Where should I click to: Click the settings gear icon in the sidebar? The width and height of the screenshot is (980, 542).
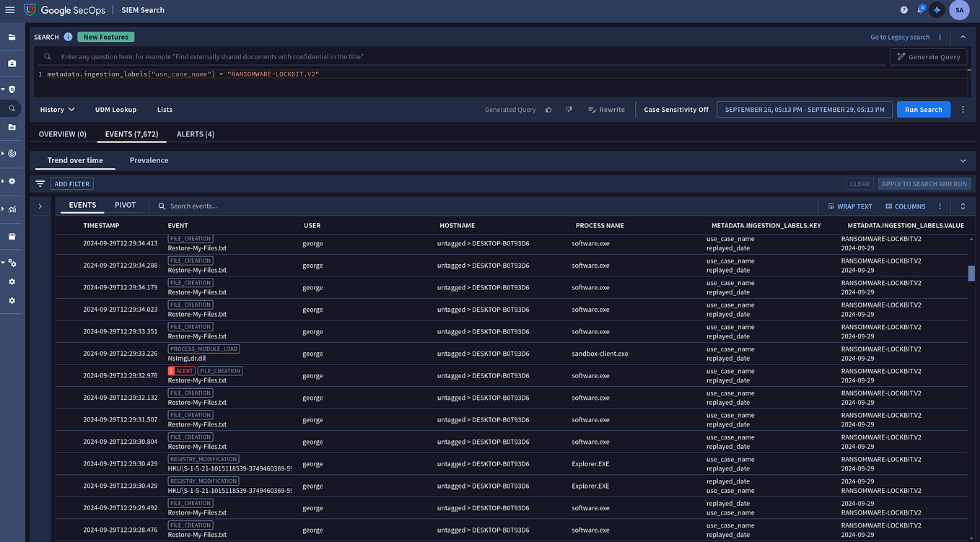click(x=12, y=281)
